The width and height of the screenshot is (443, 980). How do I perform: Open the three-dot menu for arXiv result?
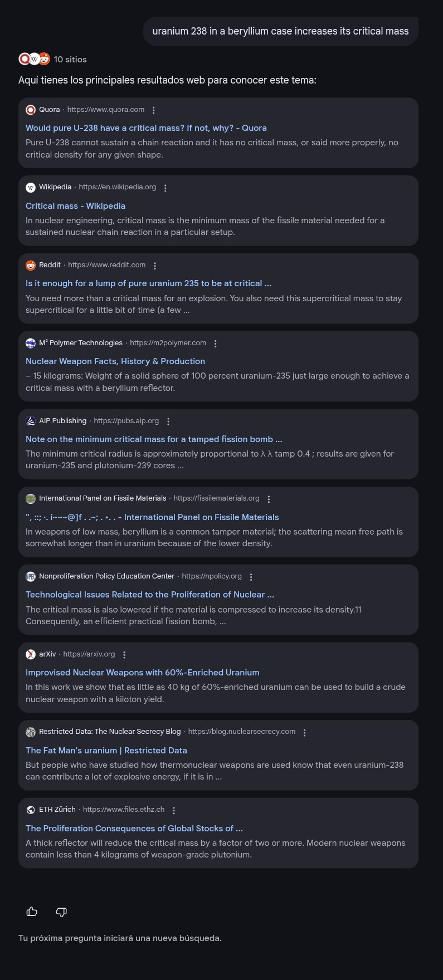pyautogui.click(x=124, y=655)
